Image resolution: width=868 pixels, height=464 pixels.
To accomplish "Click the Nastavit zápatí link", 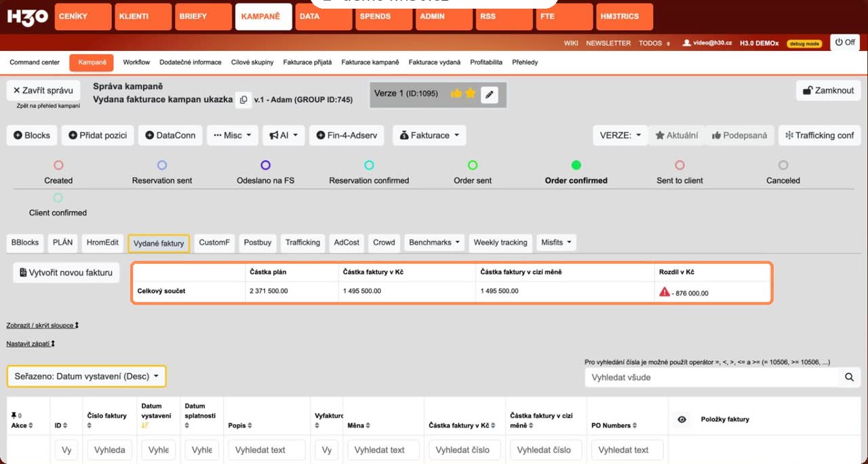I will 31,344.
